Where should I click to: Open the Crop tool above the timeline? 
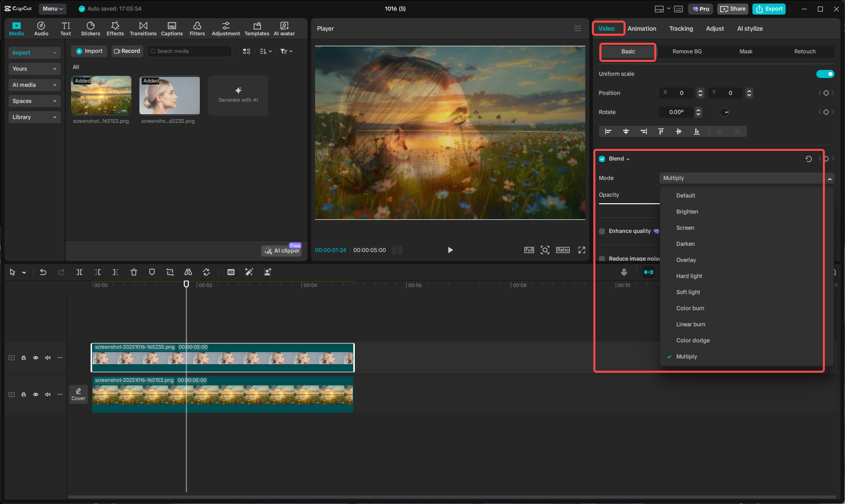[170, 272]
